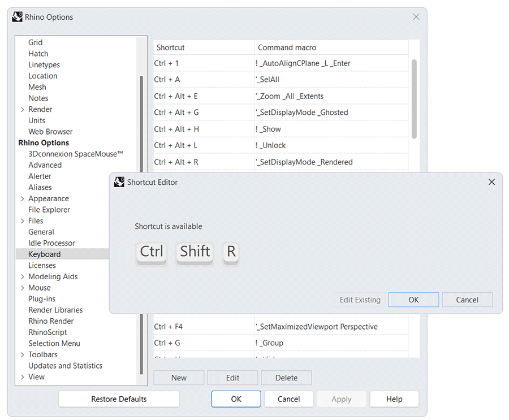Image resolution: width=509 pixels, height=420 pixels.
Task: Open the Selection Menu options page
Action: tap(54, 344)
